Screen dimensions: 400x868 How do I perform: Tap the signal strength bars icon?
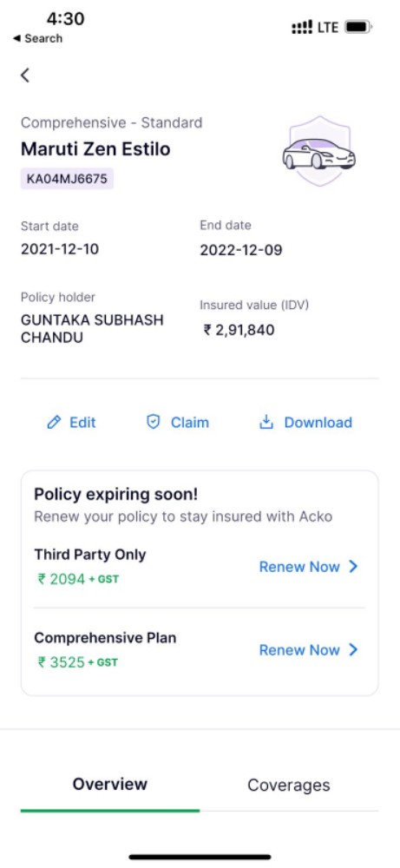tap(302, 27)
